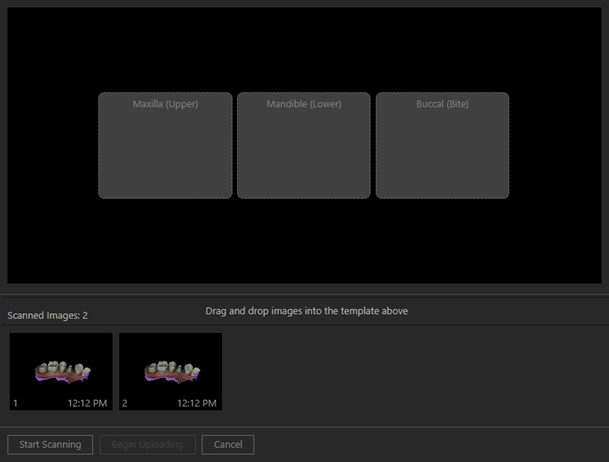609x462 pixels.
Task: Click the index number 2 on second thumbnail
Action: tap(125, 402)
